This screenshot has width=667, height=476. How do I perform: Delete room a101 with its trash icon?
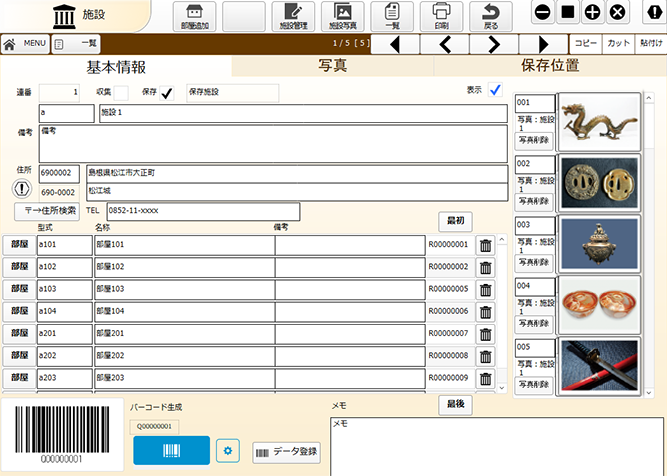(485, 245)
